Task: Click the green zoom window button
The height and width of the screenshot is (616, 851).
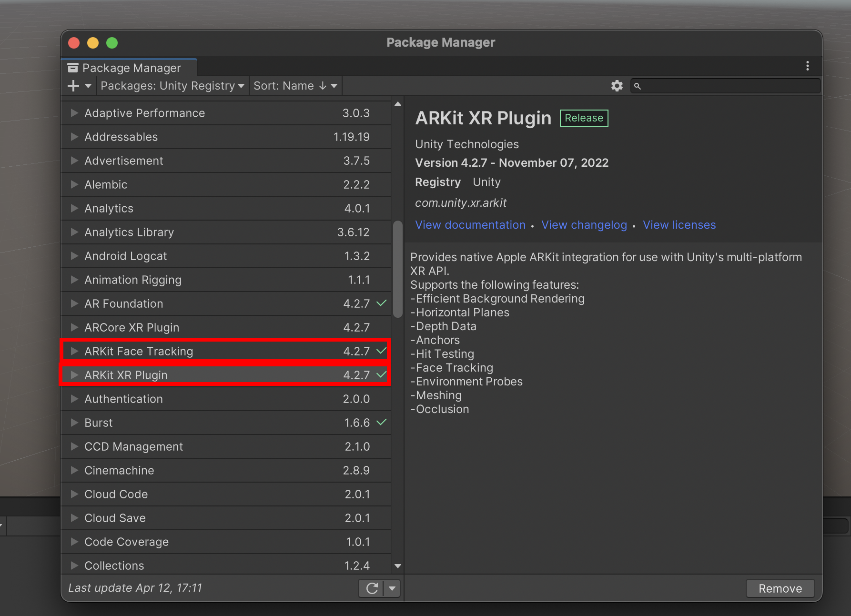Action: click(x=112, y=43)
